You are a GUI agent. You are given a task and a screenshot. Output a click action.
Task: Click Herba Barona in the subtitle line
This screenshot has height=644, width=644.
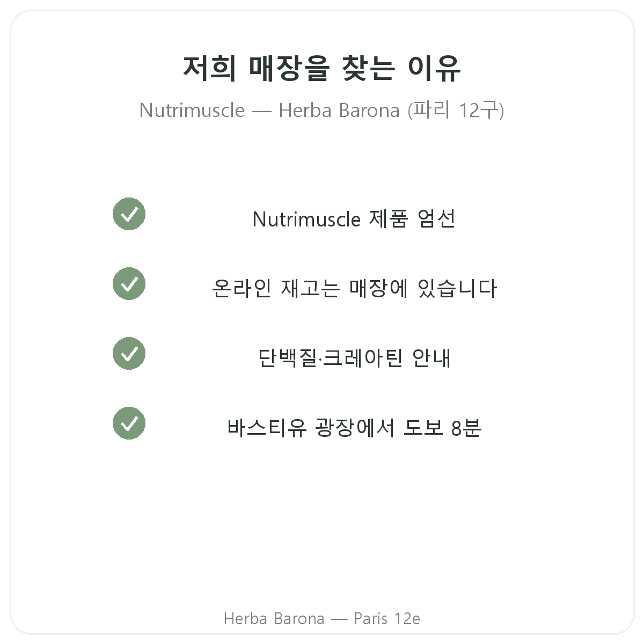(x=339, y=110)
